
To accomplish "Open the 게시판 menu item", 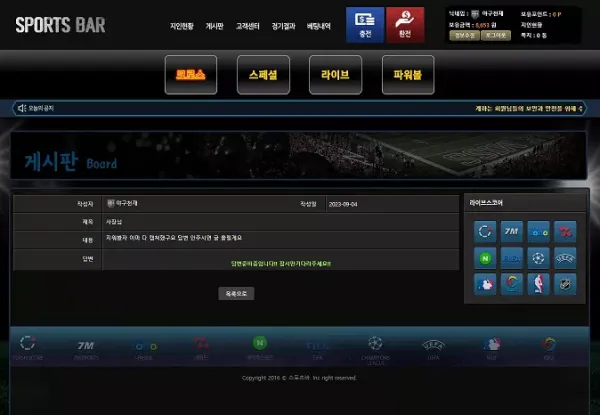I will tap(214, 26).
